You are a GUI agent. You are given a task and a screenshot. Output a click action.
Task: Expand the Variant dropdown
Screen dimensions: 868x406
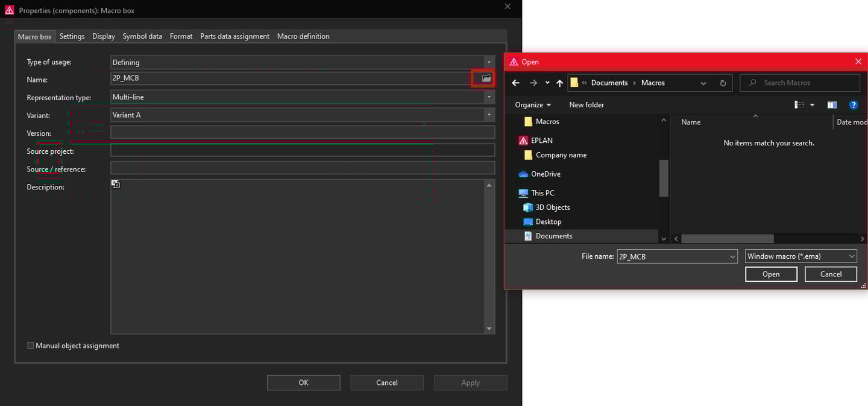point(489,115)
